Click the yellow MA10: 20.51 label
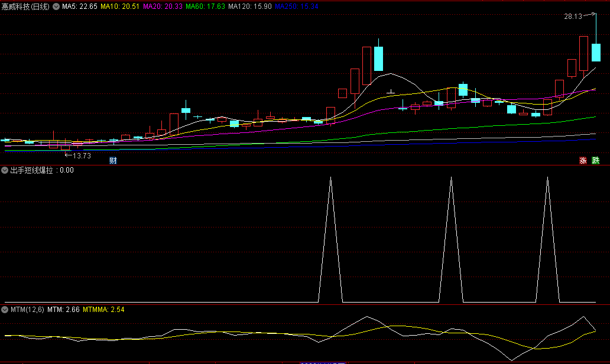 120,6
